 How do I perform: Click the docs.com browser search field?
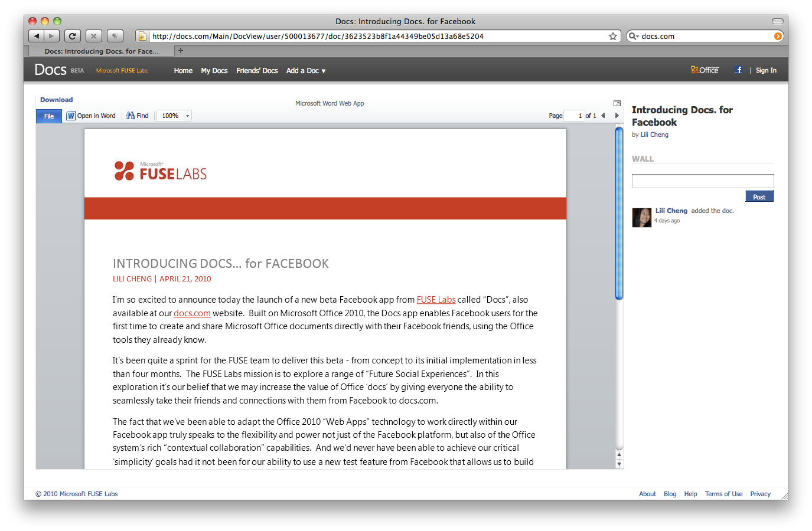pos(706,36)
